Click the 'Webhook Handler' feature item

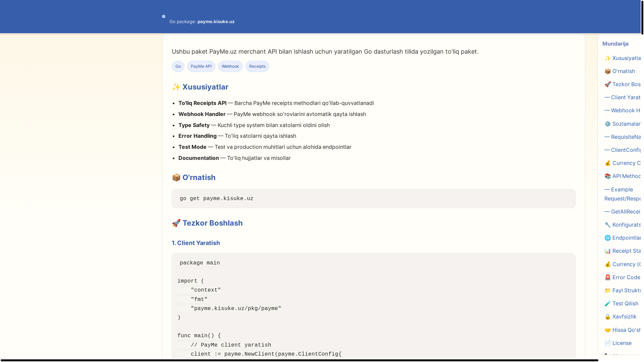pyautogui.click(x=272, y=114)
